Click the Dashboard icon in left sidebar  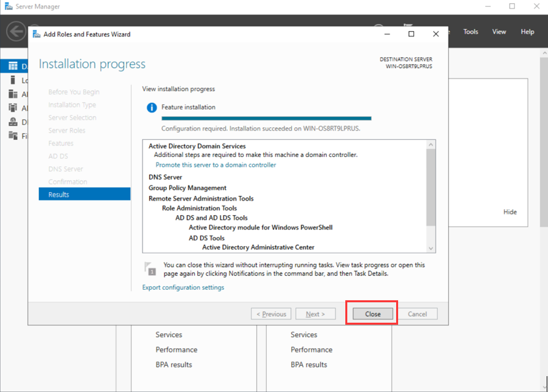point(13,67)
